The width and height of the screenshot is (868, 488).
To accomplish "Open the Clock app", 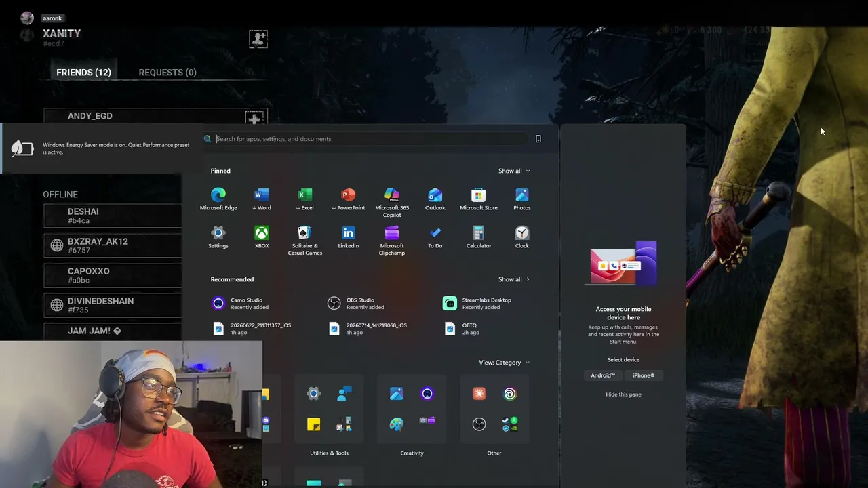I will (522, 237).
